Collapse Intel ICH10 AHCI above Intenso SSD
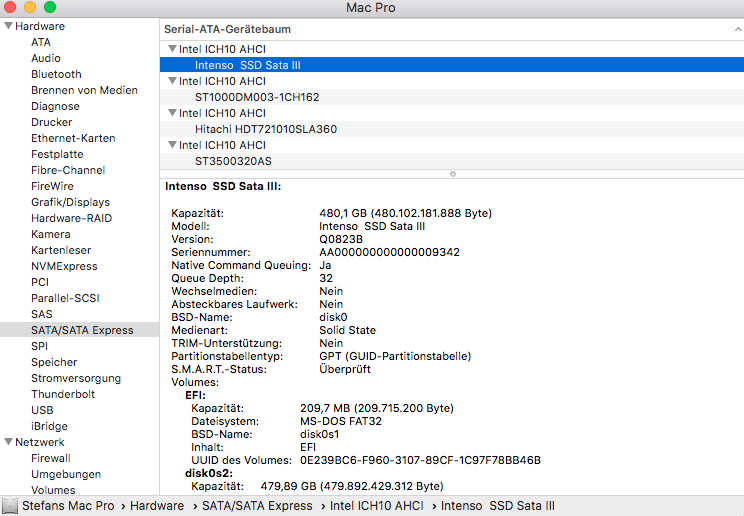 (173, 48)
